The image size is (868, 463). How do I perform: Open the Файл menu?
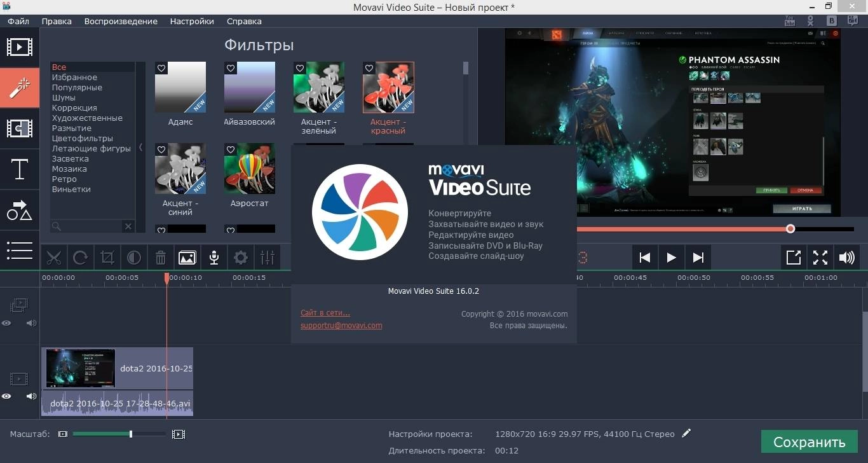click(x=18, y=21)
